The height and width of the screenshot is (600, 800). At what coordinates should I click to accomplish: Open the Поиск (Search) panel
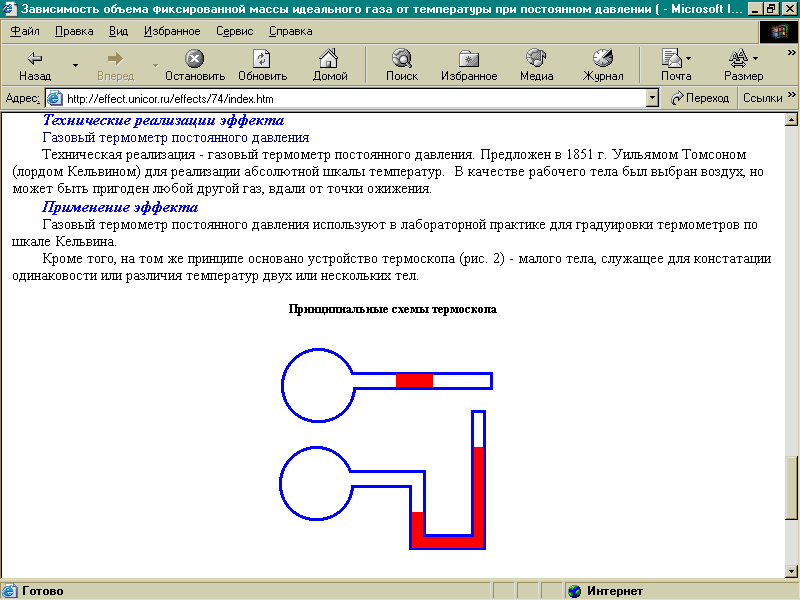[402, 65]
